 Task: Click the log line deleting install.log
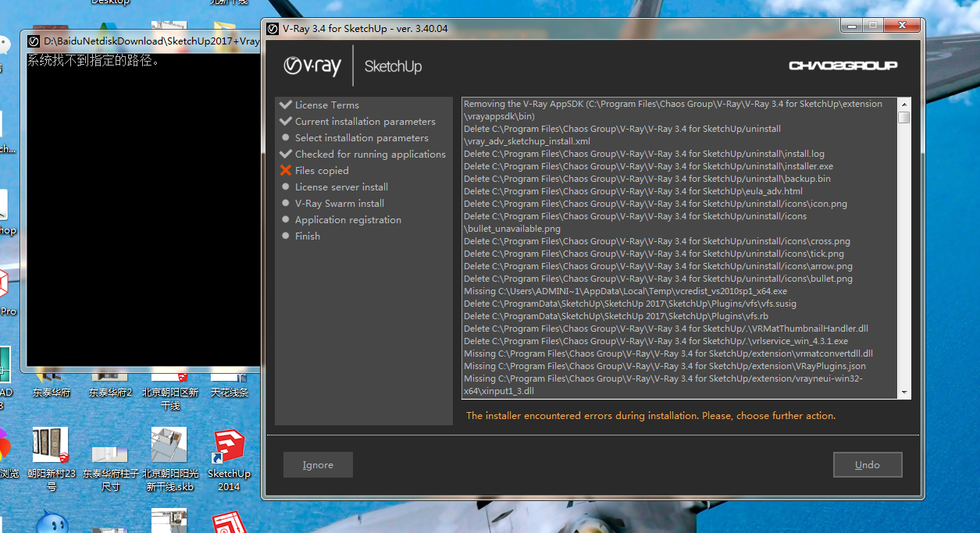(644, 154)
